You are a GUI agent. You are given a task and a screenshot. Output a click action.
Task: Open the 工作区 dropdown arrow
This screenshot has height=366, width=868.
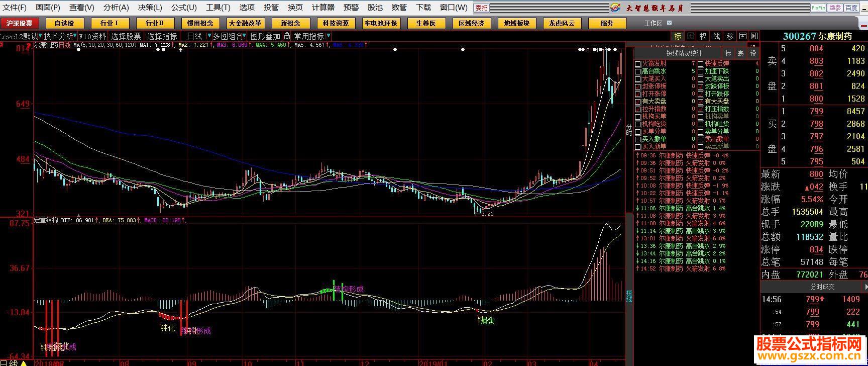(670, 23)
